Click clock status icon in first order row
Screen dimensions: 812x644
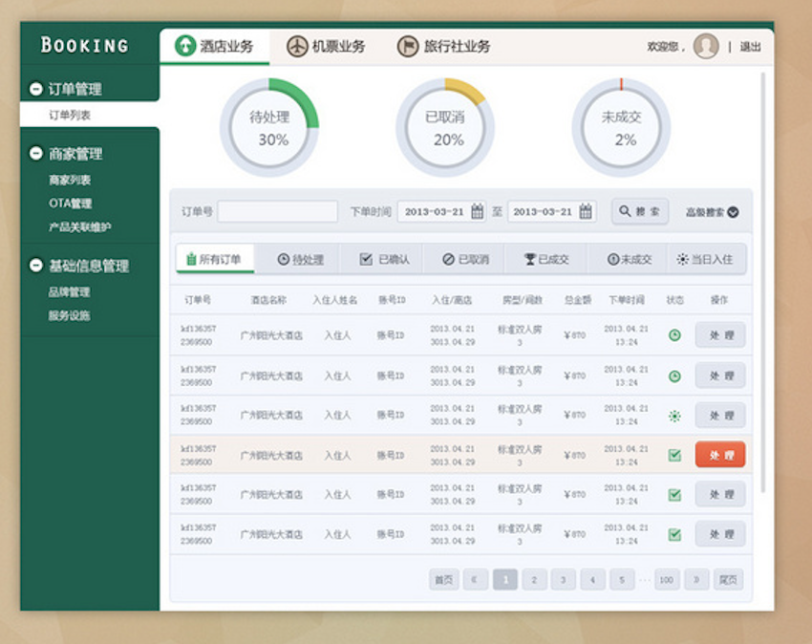674,335
